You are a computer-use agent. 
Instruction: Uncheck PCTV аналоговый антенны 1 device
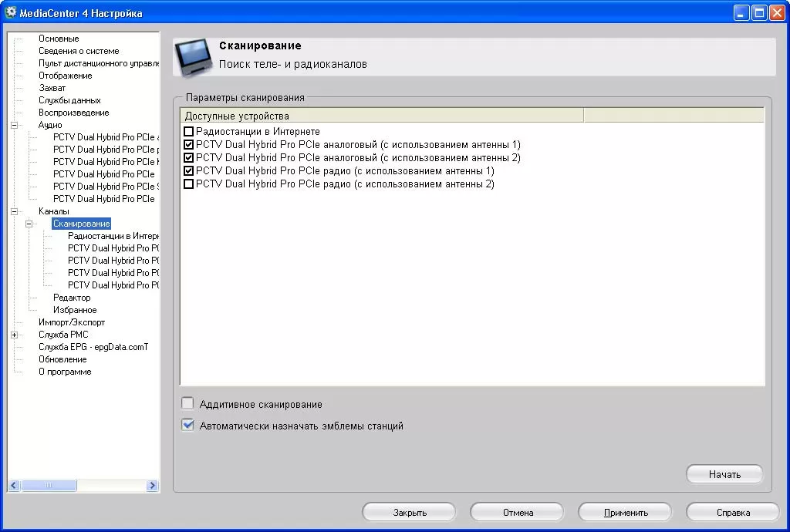(188, 145)
